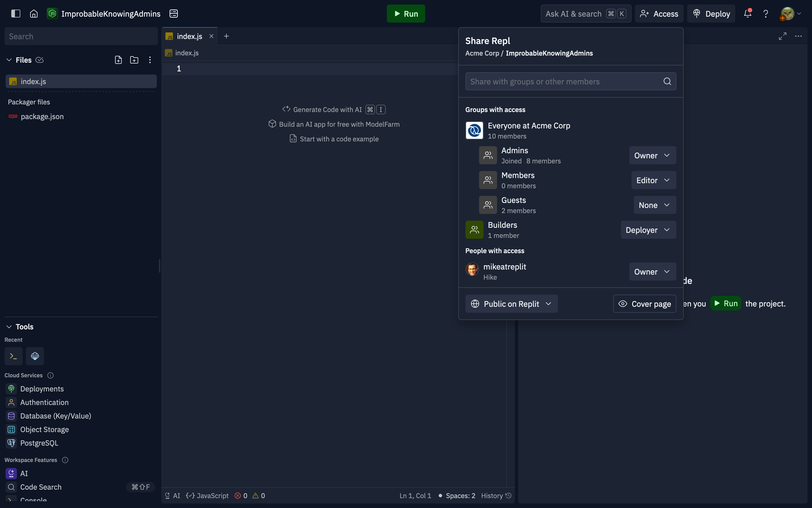Change Builders role from Deployer
This screenshot has width=812, height=508.
tap(648, 230)
